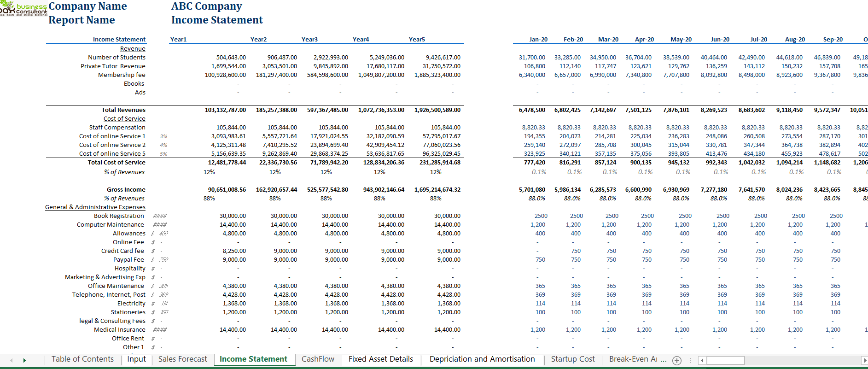Click the horizontal scrollbar thumb
This screenshot has width=868, height=369.
click(x=726, y=360)
